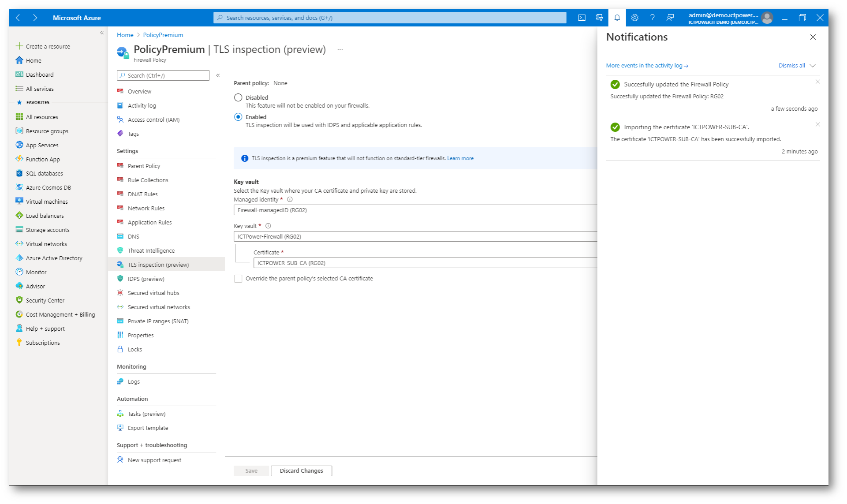Open Azure Active Directory
The image size is (847, 504).
click(x=54, y=258)
